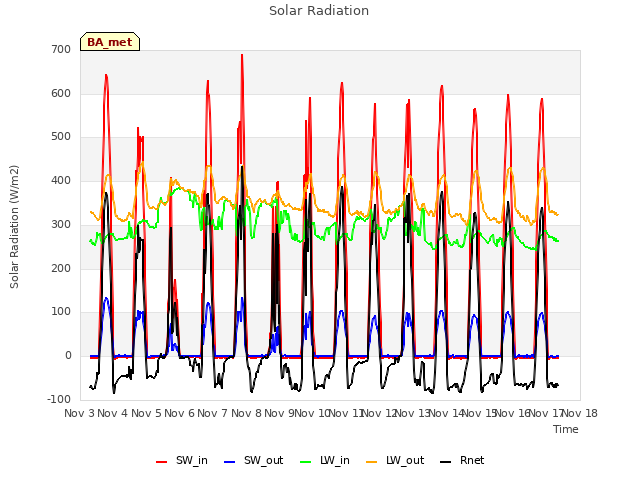Select the LW_in legend label
This screenshot has height=480, width=640.
[x=335, y=460]
